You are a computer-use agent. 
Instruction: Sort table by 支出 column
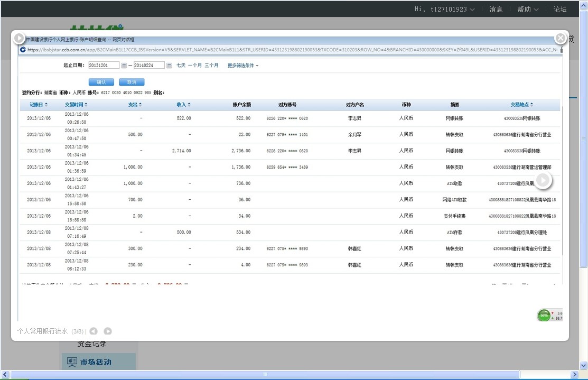135,105
